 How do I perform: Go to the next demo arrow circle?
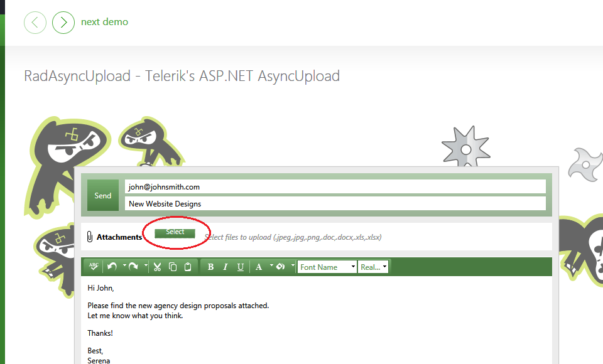[63, 23]
